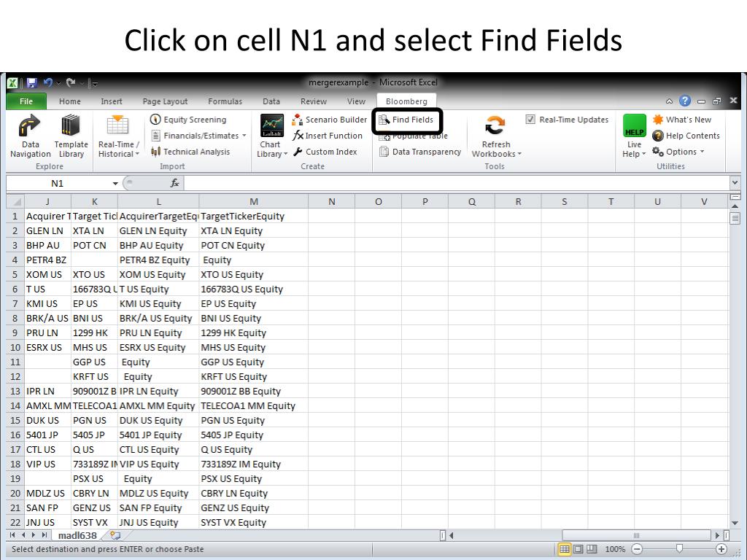Screen dimensions: 747x560
Task: Select column N header
Action: point(332,201)
